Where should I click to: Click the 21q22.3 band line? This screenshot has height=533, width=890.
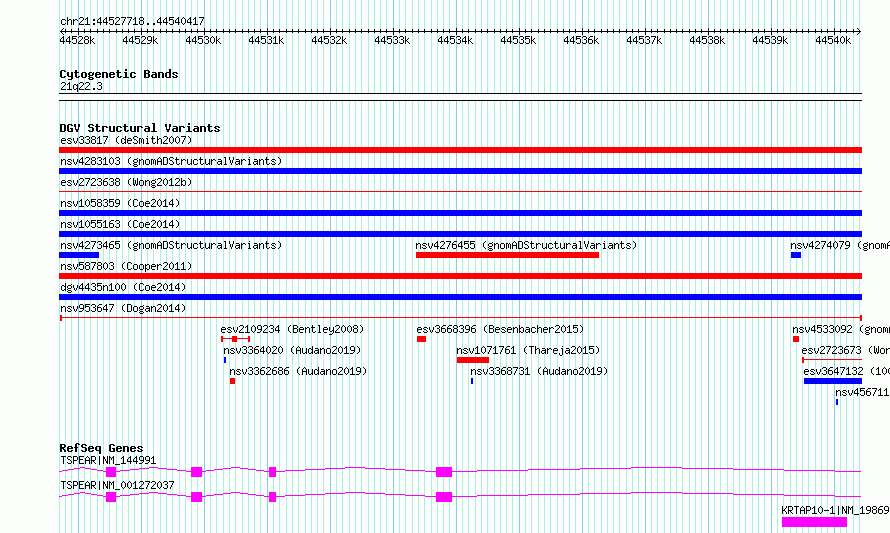pos(460,97)
